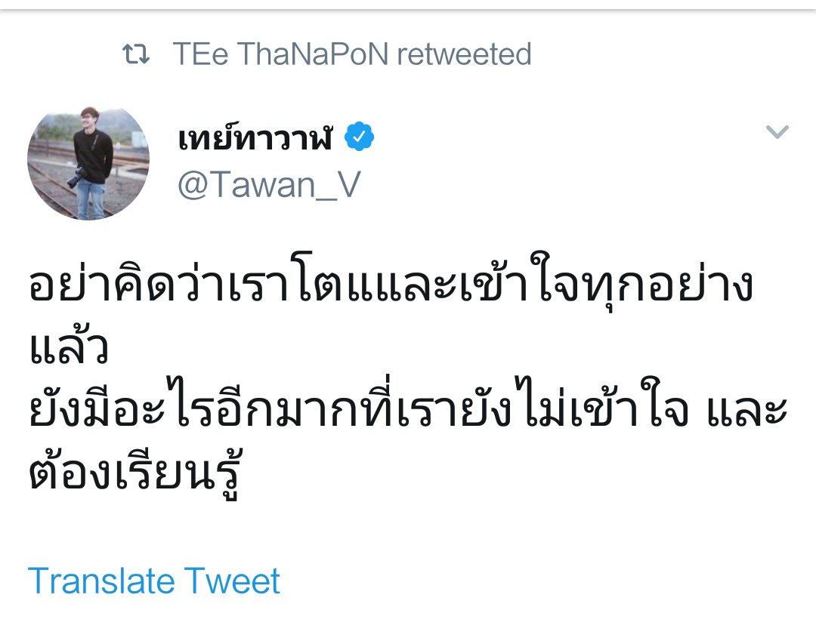Viewport: 816px width, 644px height.
Task: Click the man standing in the avatar
Action: tap(93, 162)
